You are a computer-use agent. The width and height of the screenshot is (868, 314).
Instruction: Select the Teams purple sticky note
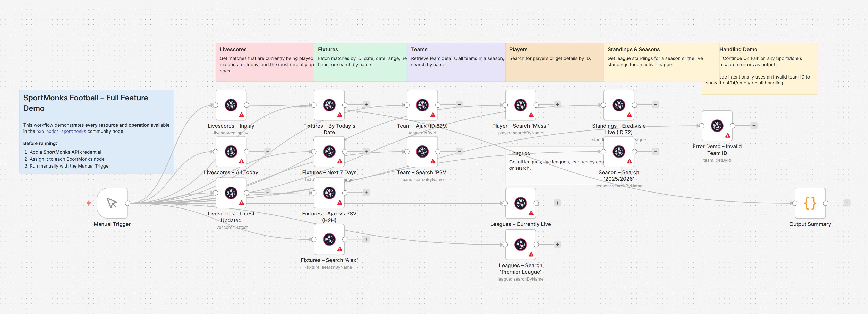456,62
